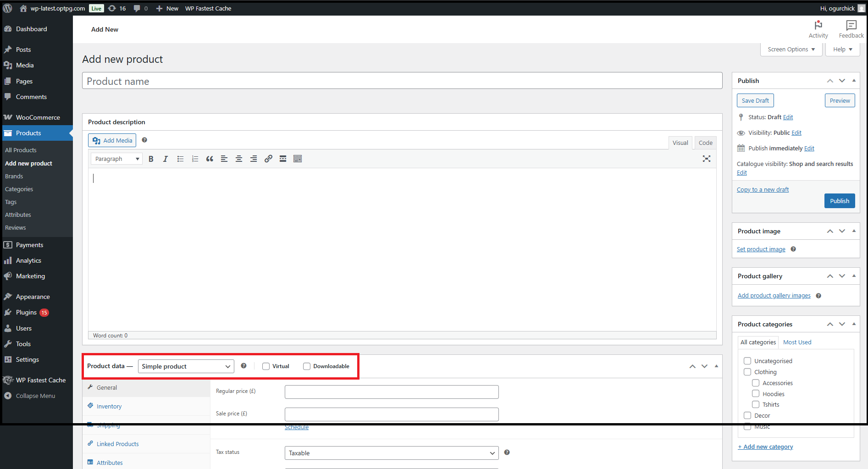Insert a blockquote using the toolbar
Viewport: 868px width, 469px height.
click(210, 159)
